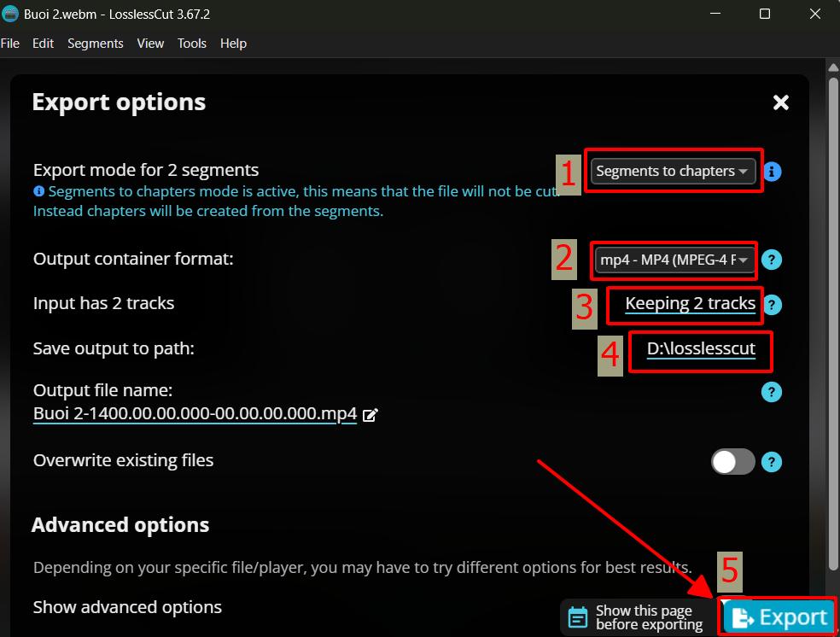Image resolution: width=840 pixels, height=637 pixels.
Task: Click the D:\losslesscut output path link
Action: pos(701,348)
